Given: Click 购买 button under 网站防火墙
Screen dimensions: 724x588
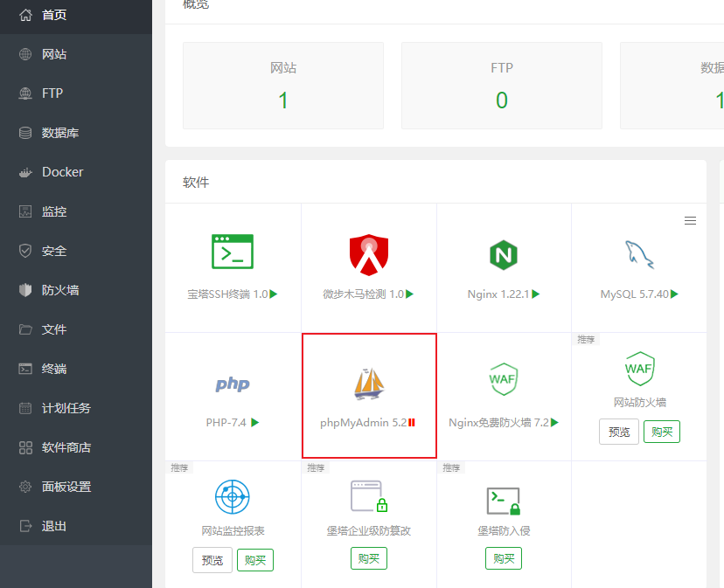Looking at the screenshot, I should click(662, 432).
